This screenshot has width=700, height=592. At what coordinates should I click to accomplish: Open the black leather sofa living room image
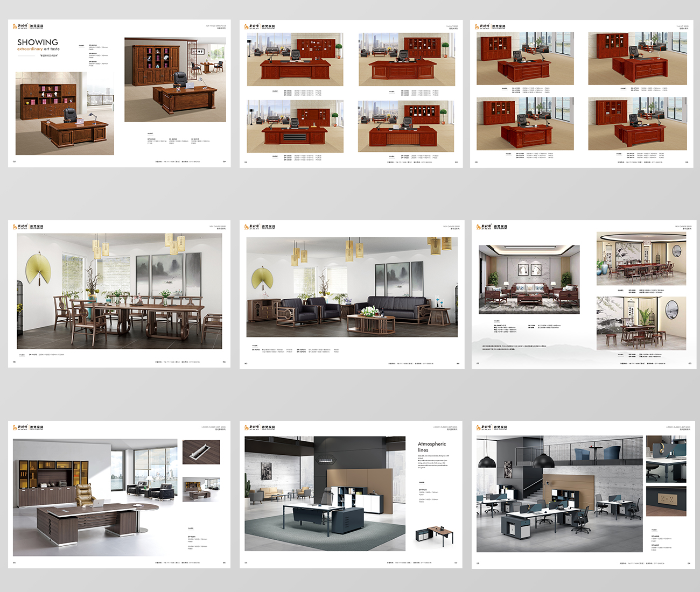point(352,287)
